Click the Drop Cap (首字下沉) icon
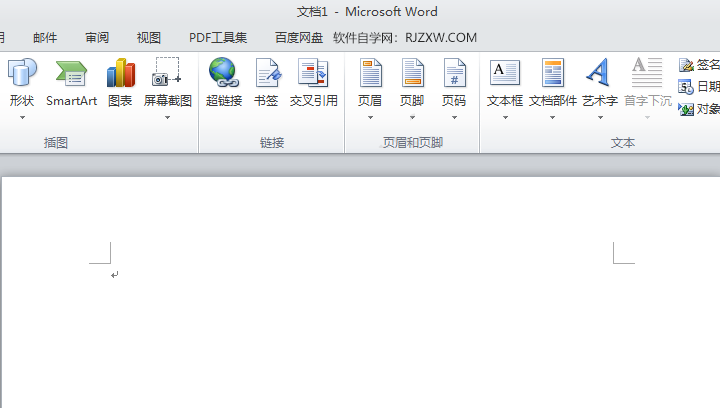Viewport: 720px width, 408px height. (647, 72)
